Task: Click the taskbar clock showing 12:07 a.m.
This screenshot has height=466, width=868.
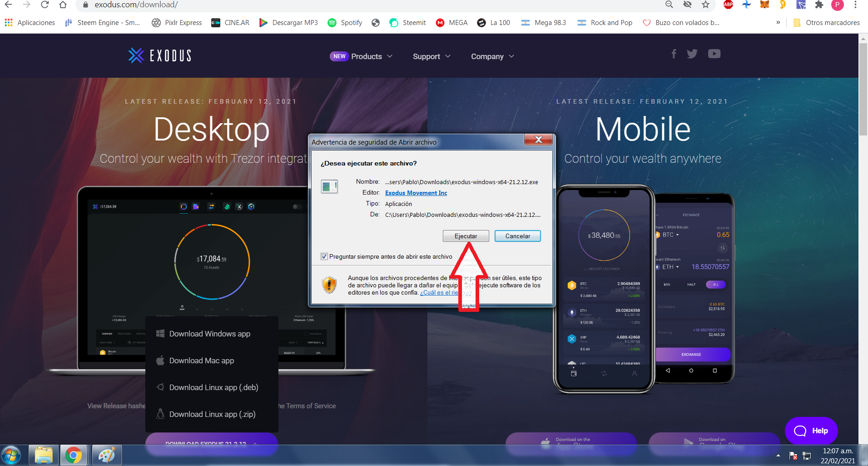Action: pyautogui.click(x=838, y=456)
